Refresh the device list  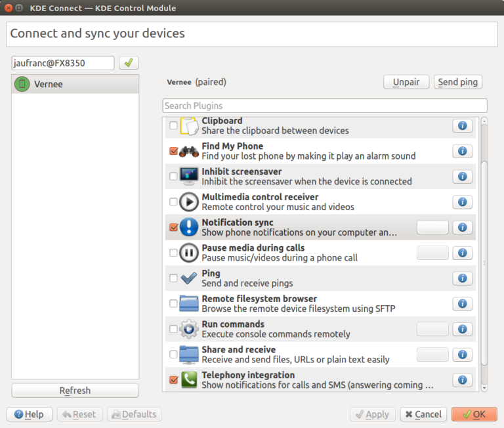tap(75, 391)
